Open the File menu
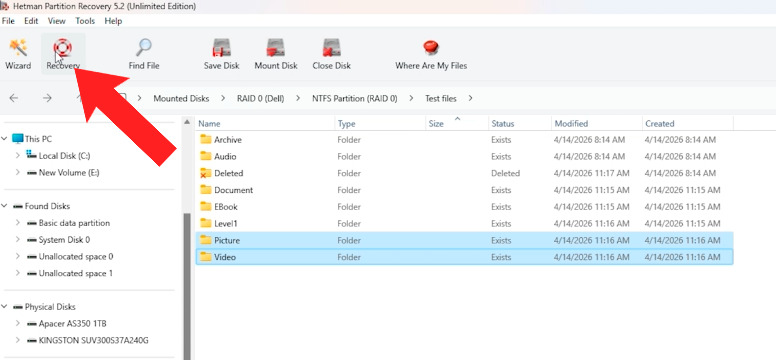 pyautogui.click(x=8, y=21)
